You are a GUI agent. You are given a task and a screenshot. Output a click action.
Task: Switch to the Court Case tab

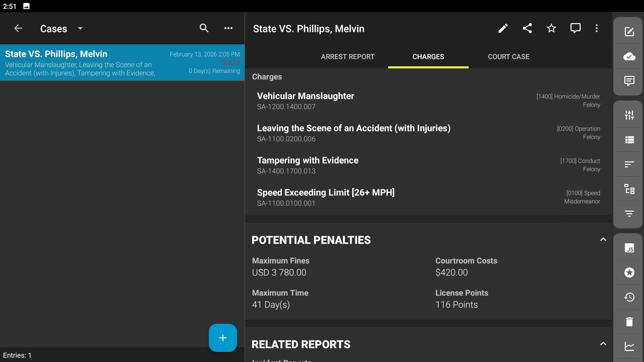509,57
